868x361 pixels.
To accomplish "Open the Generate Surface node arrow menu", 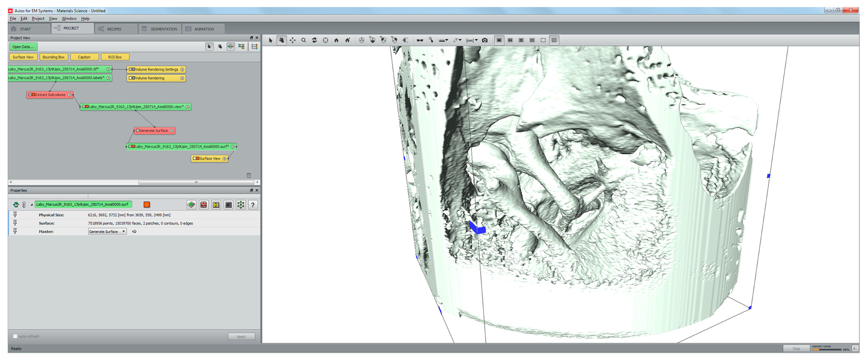I will (172, 130).
